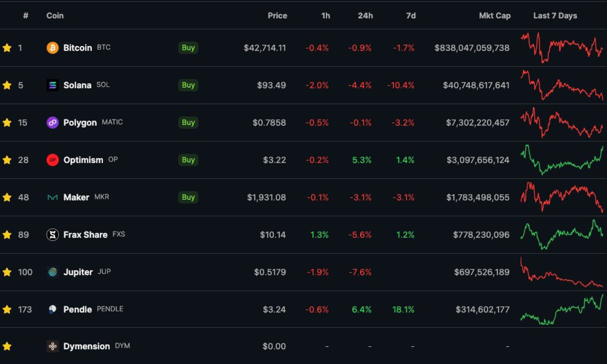Unfavorite Bitcoin using its star
The image size is (607, 364).
[7, 48]
